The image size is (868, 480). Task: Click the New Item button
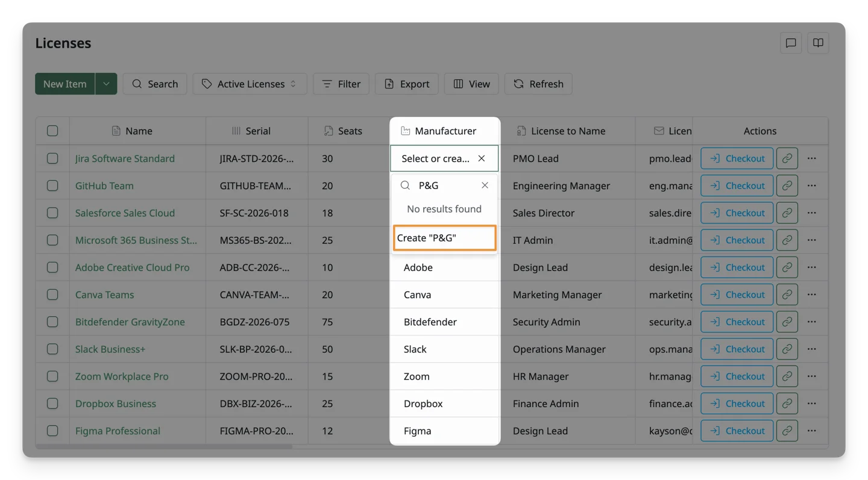64,84
